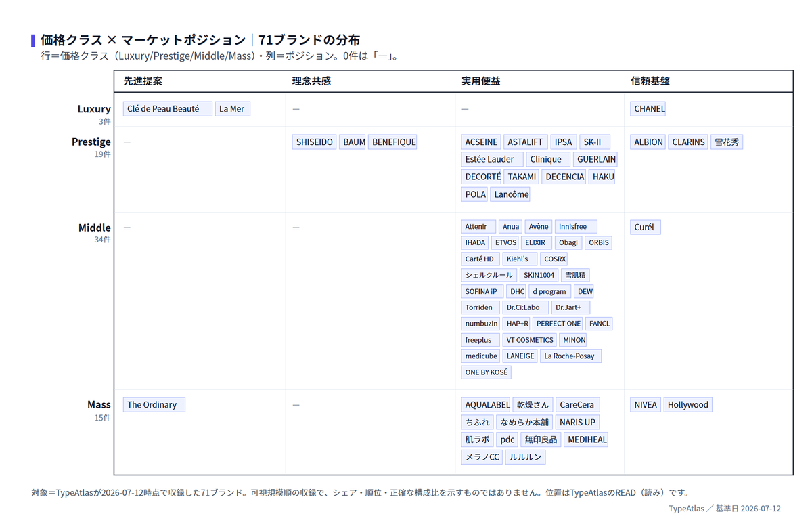Click the Estée Lauder brand tag
The height and width of the screenshot is (516, 812).
pos(493,159)
